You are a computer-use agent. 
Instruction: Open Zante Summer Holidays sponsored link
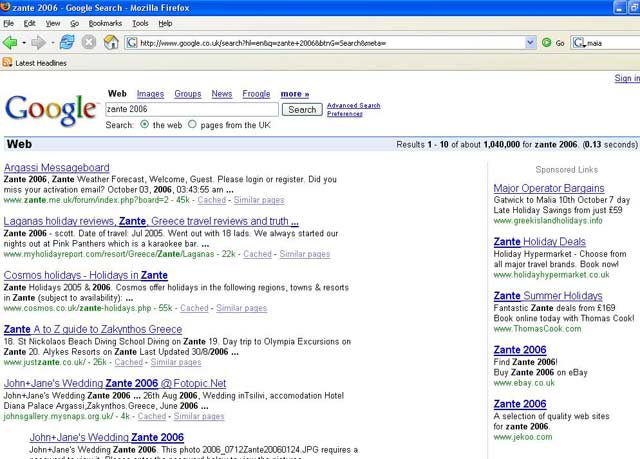coord(548,296)
